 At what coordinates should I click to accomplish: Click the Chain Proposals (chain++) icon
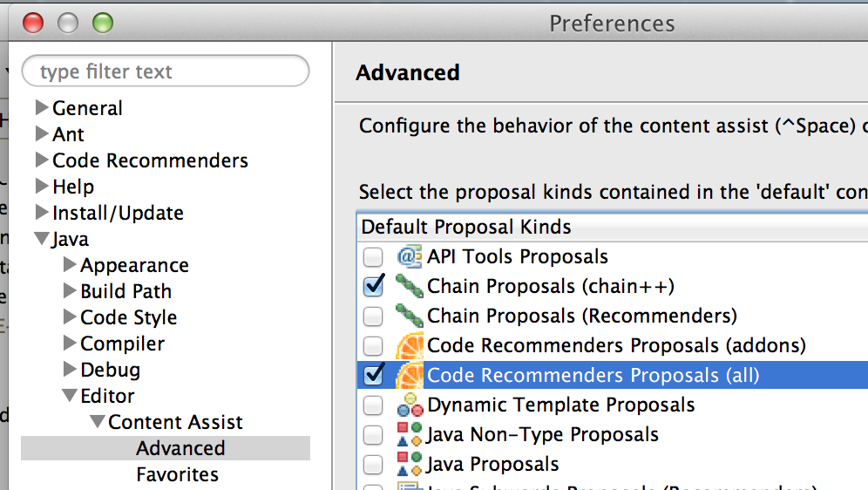[410, 287]
